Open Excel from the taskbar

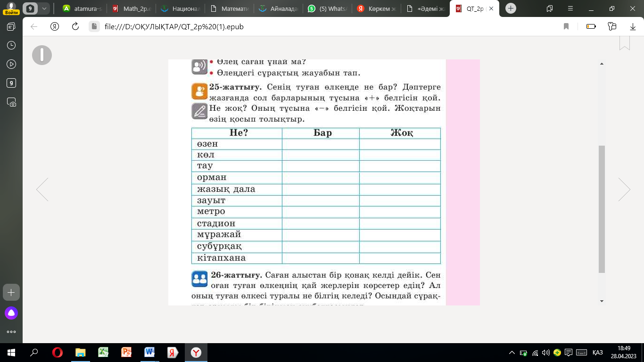click(x=103, y=353)
